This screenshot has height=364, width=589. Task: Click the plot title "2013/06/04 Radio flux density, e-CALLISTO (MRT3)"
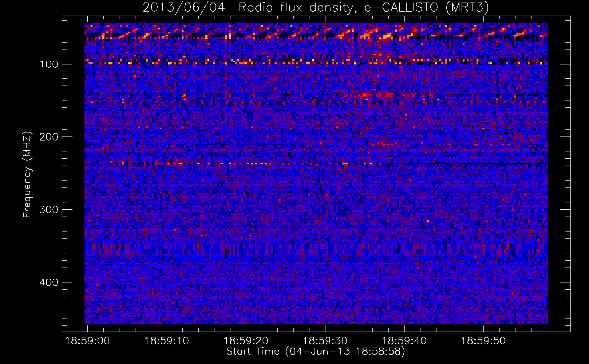point(316,7)
